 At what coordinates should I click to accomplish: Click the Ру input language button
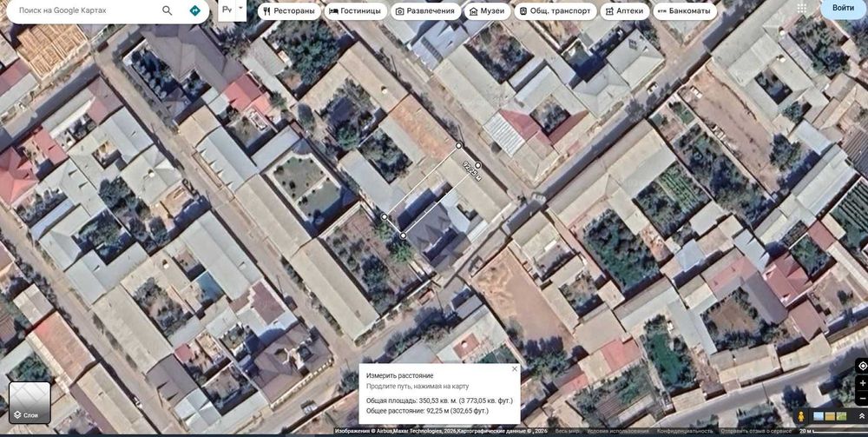click(x=227, y=10)
